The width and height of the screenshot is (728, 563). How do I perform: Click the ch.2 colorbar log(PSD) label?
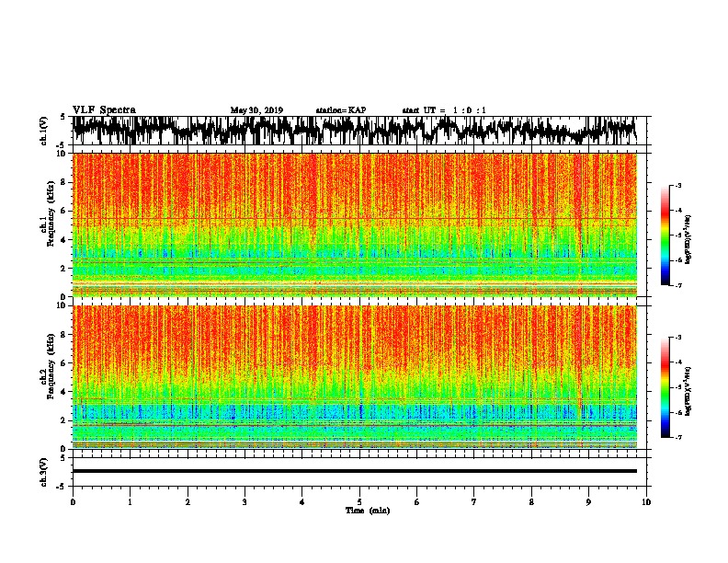(688, 391)
